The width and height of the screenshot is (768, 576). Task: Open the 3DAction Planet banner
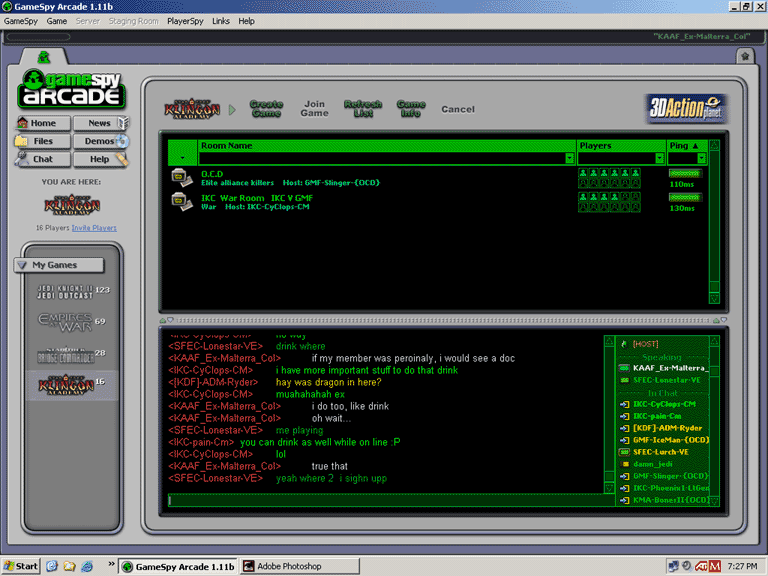[685, 108]
